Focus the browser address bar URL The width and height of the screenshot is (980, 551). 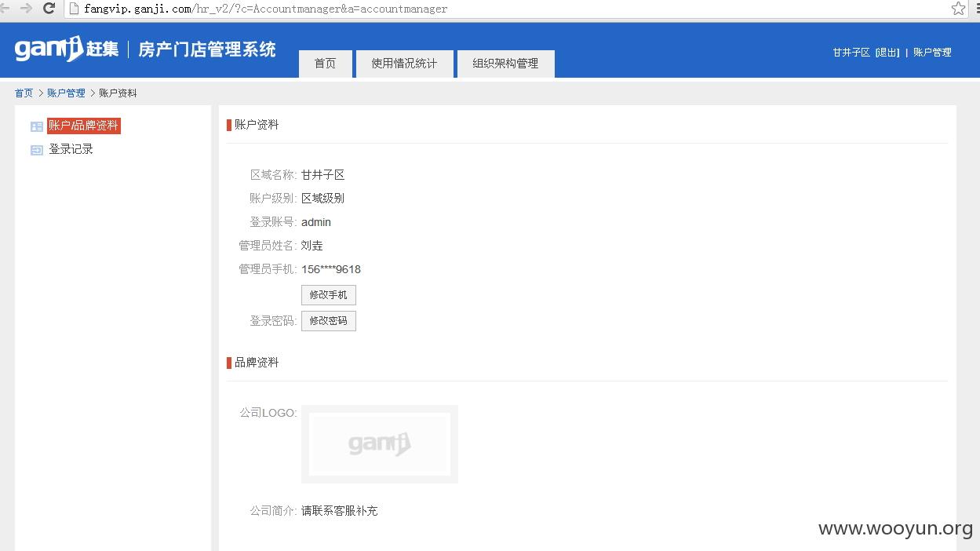tap(265, 9)
